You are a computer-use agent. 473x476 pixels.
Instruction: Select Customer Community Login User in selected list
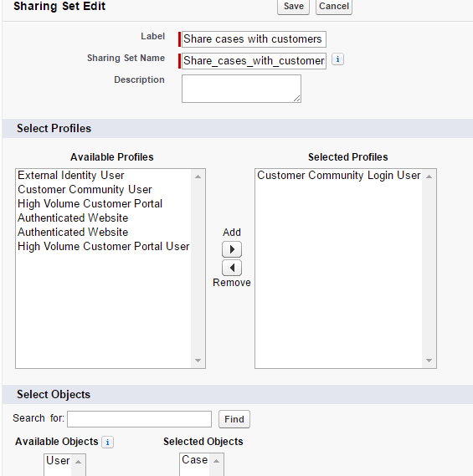point(338,176)
